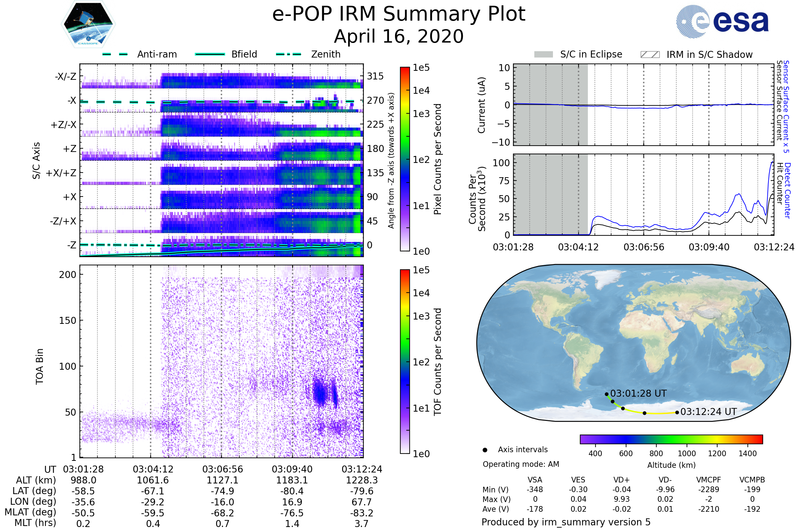The image size is (798, 532).
Task: Click the Zenith dash-dot legend line
Action: click(x=288, y=54)
